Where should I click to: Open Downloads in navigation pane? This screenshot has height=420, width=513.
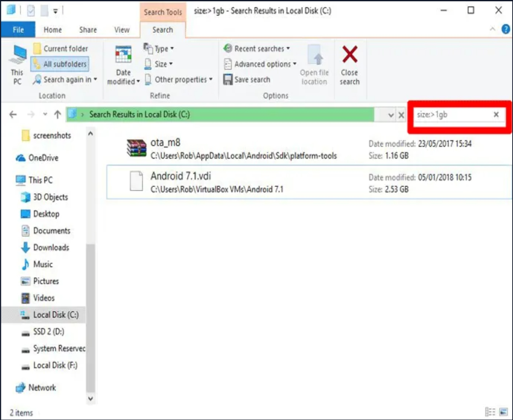click(x=45, y=247)
